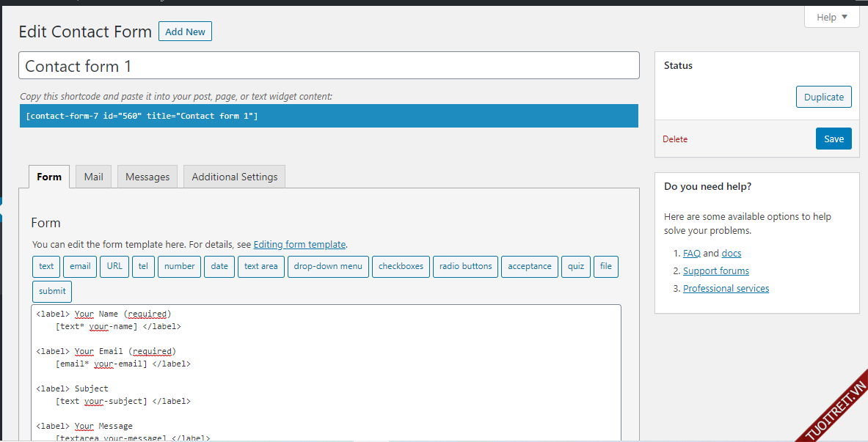Switch to the Mail tab

(x=93, y=177)
